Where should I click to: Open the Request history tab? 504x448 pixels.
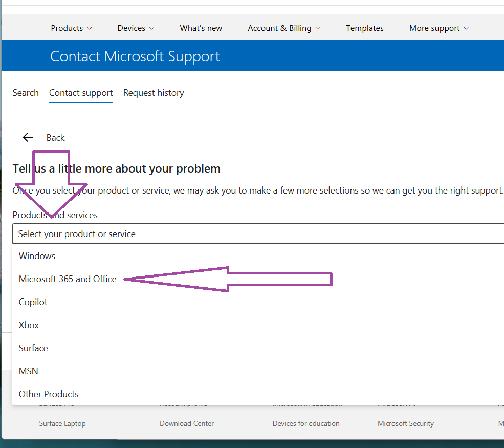[x=154, y=93]
